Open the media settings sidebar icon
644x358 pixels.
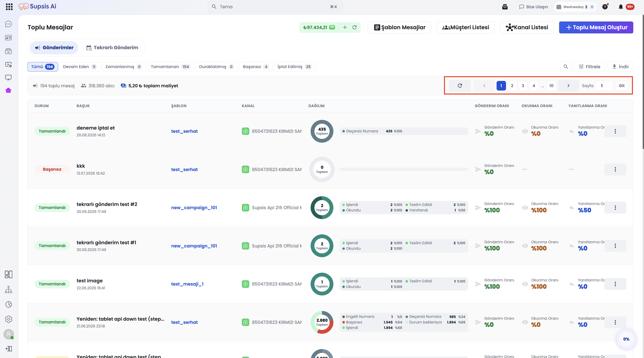tap(8, 65)
